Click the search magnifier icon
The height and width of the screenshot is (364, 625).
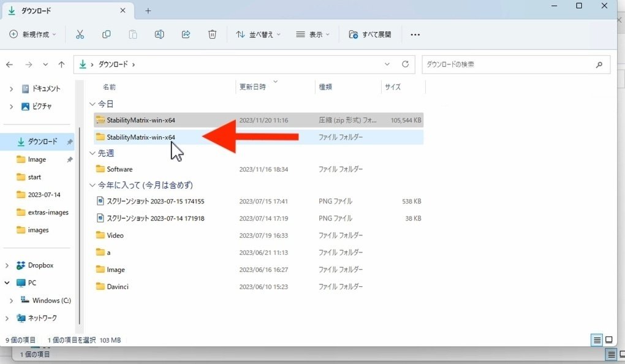(x=599, y=64)
